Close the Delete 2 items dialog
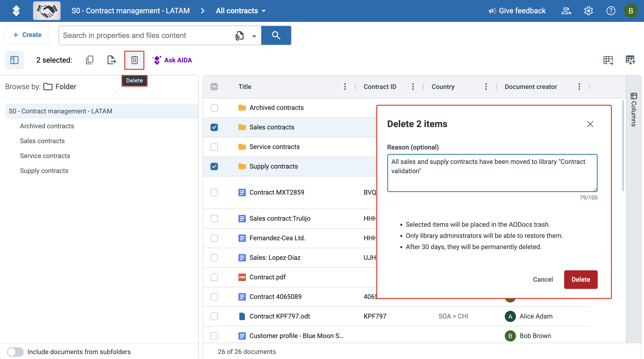The height and width of the screenshot is (359, 644). tap(590, 124)
